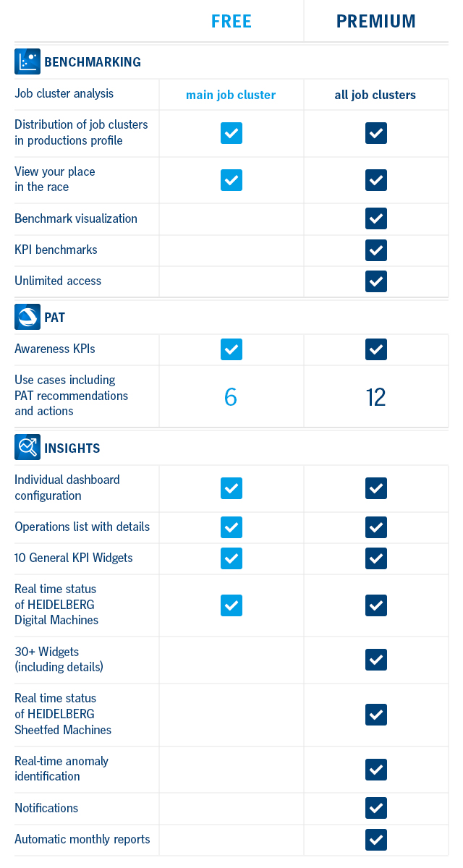
Task: Toggle Premium checkbox for Unlimited access
Action: pyautogui.click(x=376, y=281)
